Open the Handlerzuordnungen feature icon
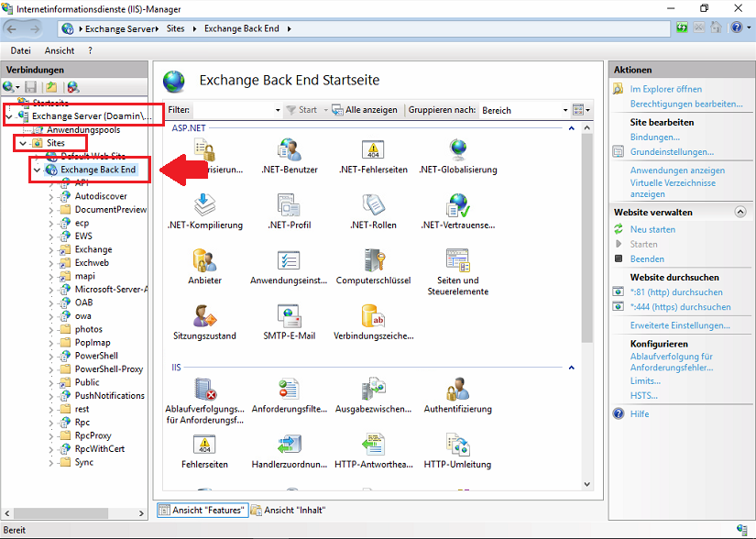This screenshot has height=539, width=756. (x=290, y=445)
